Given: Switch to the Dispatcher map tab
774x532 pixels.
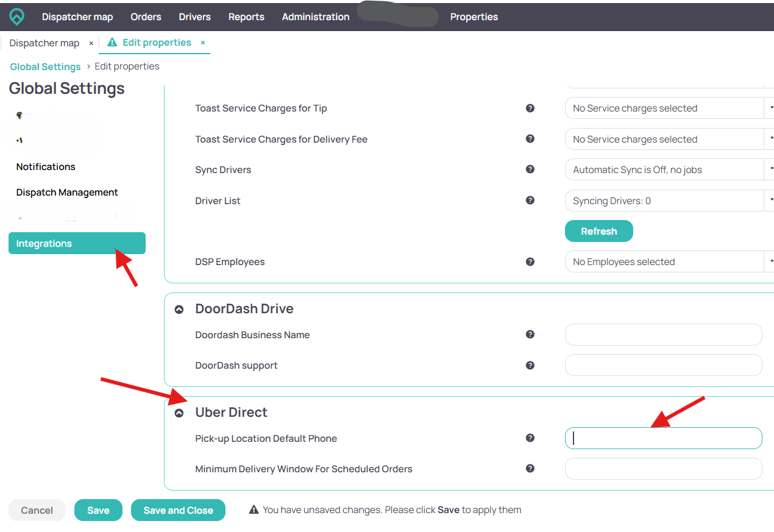Looking at the screenshot, I should (44, 43).
